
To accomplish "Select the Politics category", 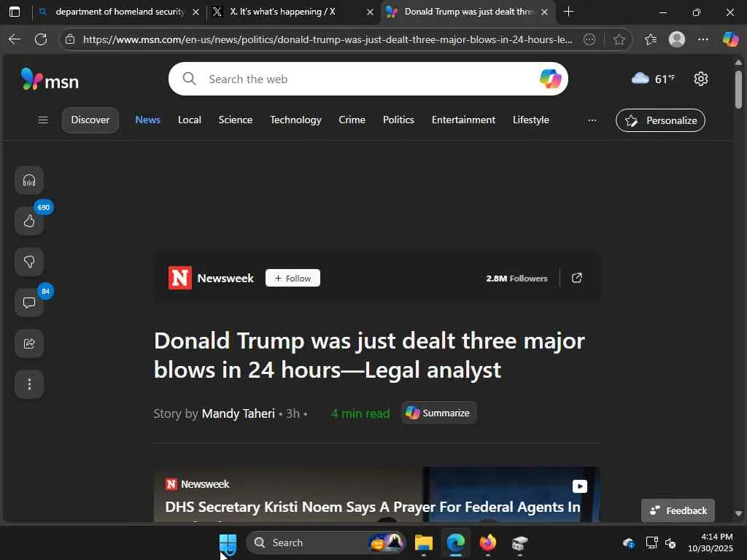I will click(x=398, y=120).
